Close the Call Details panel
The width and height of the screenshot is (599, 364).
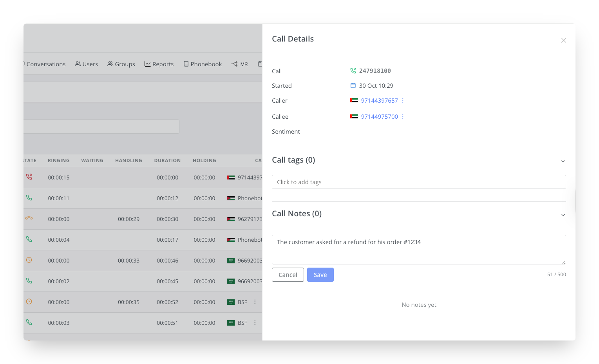point(563,40)
